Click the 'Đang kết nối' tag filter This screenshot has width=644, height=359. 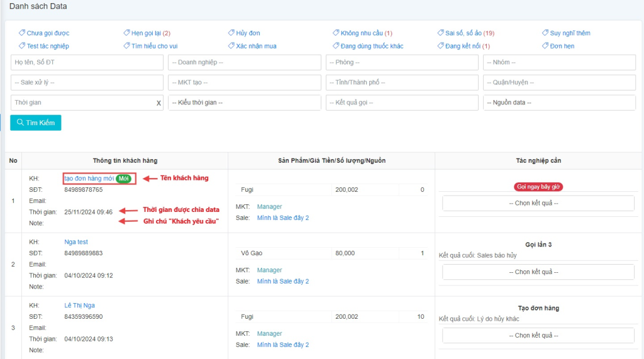click(x=467, y=46)
